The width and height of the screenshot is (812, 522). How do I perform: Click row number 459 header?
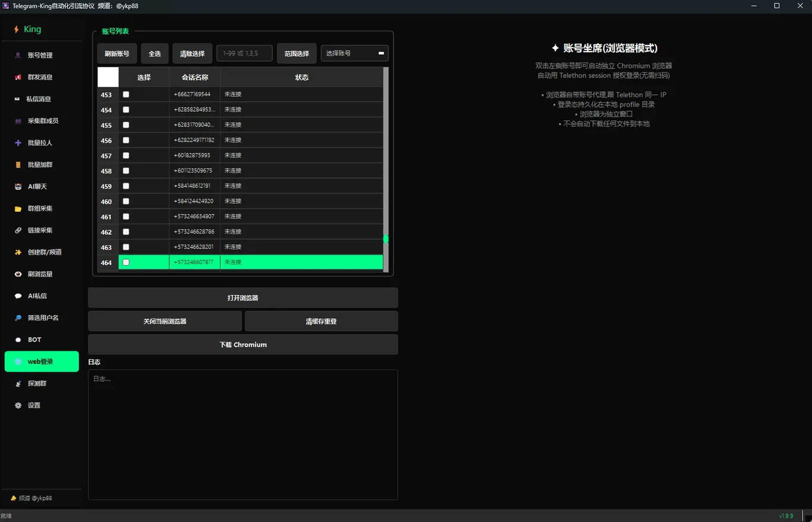(108, 186)
